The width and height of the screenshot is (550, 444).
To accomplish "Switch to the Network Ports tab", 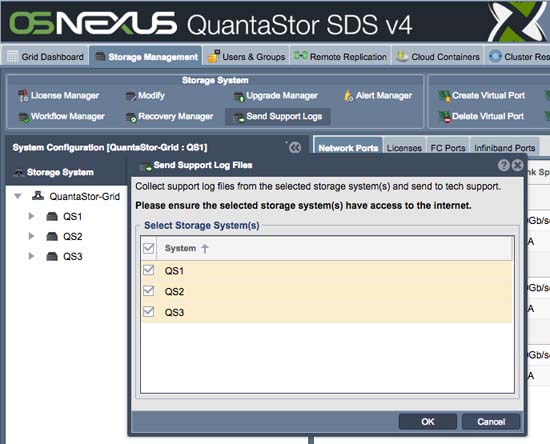I will pyautogui.click(x=348, y=147).
